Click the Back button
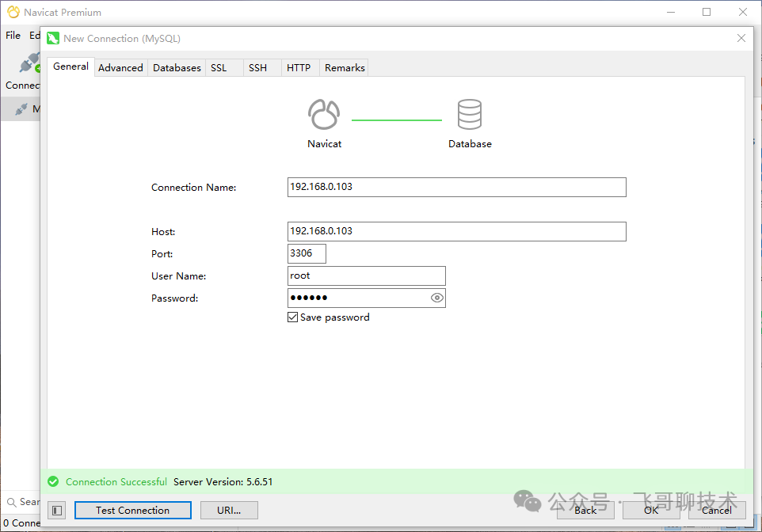Viewport: 762px width, 532px height. coord(585,510)
